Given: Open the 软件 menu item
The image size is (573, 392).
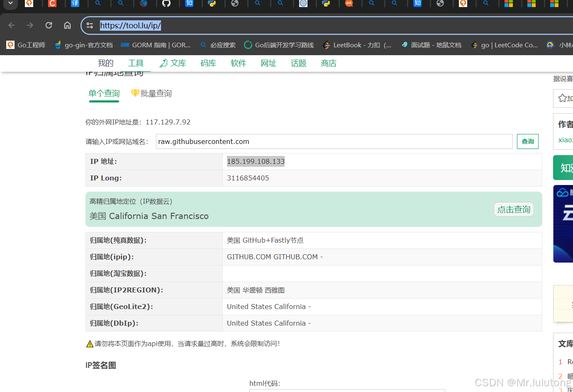Looking at the screenshot, I should (x=239, y=63).
